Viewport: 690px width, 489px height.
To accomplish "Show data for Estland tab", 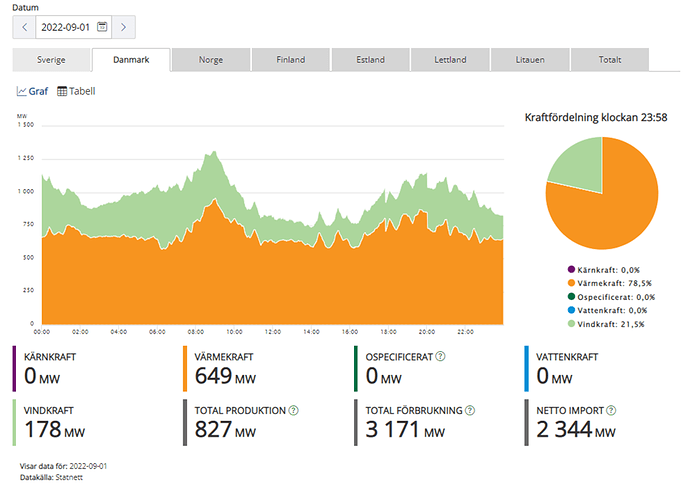I will [370, 60].
